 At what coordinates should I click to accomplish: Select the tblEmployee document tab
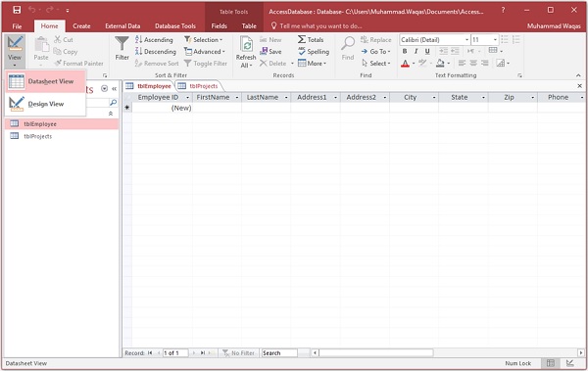tap(149, 86)
